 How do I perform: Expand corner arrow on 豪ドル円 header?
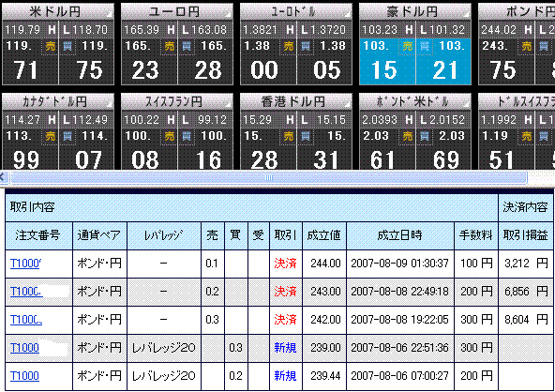467,14
